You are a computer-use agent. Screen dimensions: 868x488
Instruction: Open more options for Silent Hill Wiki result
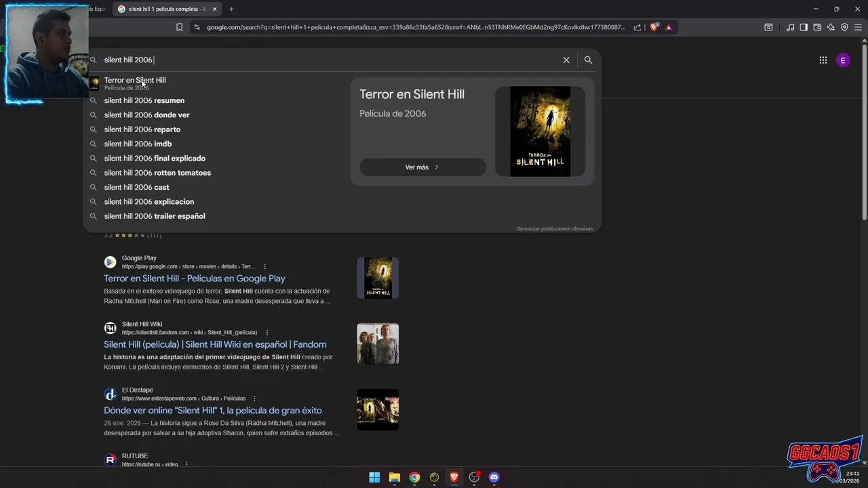[267, 332]
